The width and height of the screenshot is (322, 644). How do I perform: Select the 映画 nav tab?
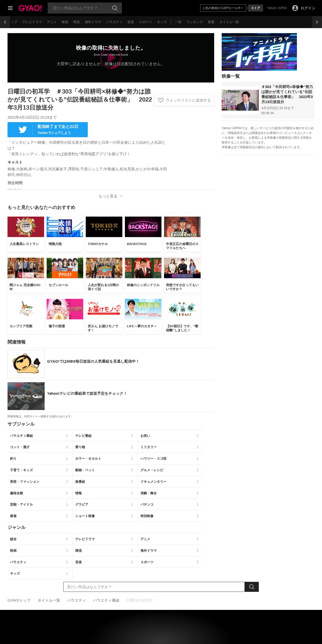pos(65,22)
